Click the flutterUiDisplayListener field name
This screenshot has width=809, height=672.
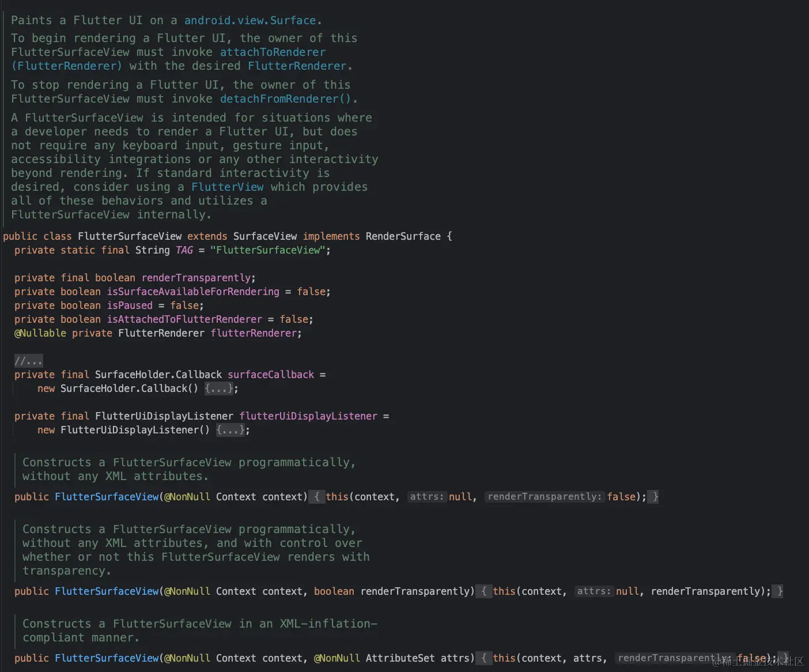[308, 416]
